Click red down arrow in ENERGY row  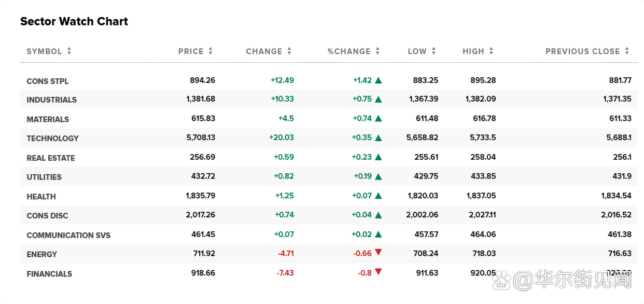pyautogui.click(x=378, y=253)
